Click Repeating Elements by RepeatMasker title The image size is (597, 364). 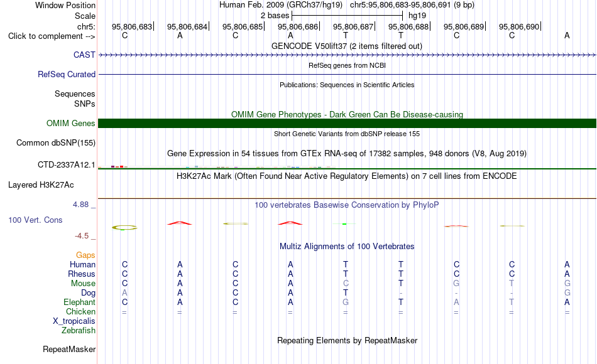tap(347, 340)
